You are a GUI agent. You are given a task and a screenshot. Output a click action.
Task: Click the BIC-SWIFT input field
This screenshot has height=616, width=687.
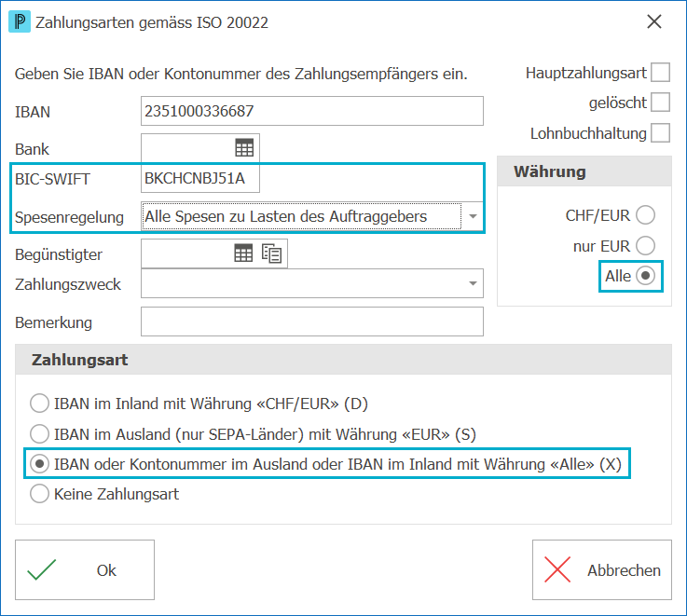point(200,178)
